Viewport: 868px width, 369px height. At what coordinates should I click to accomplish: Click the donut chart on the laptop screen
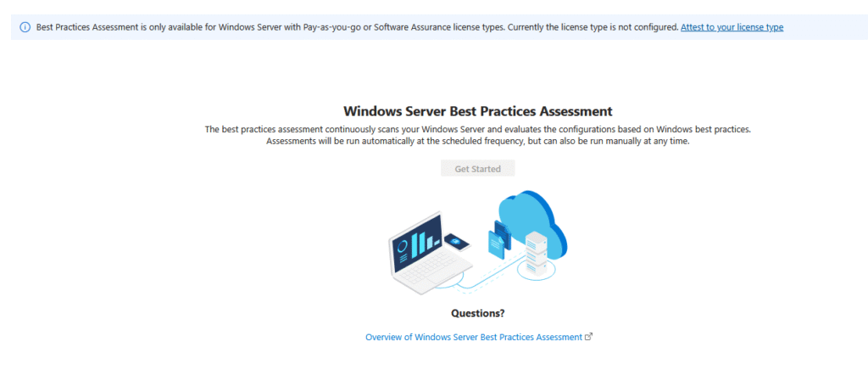(403, 245)
